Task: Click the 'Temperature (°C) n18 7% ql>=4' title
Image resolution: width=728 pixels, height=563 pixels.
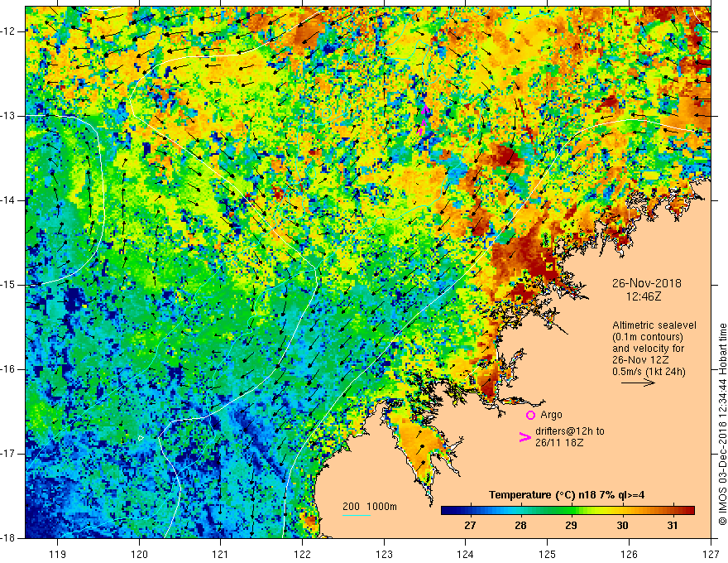Action: point(567,495)
